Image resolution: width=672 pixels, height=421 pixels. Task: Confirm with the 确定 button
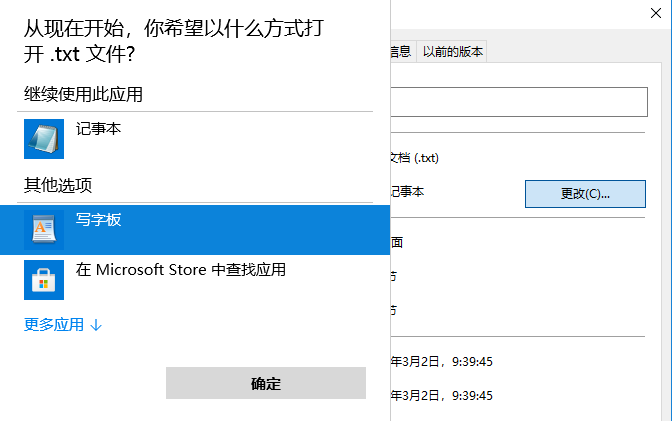pyautogui.click(x=265, y=383)
